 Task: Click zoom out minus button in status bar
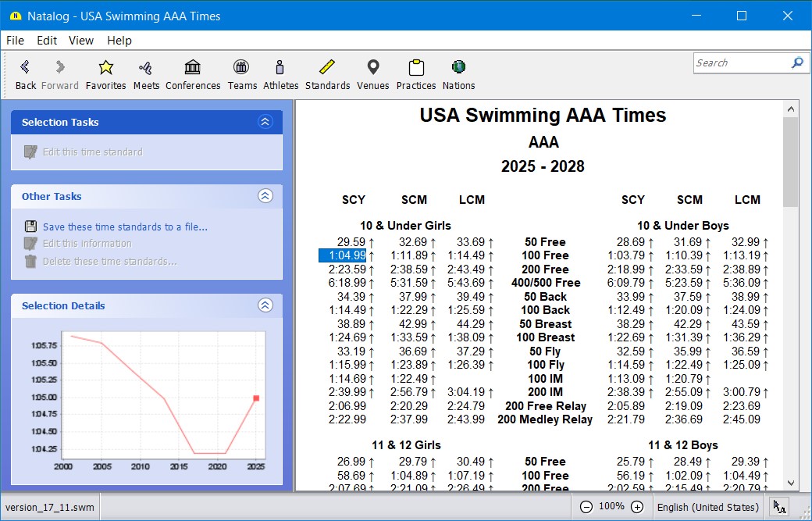(x=586, y=507)
